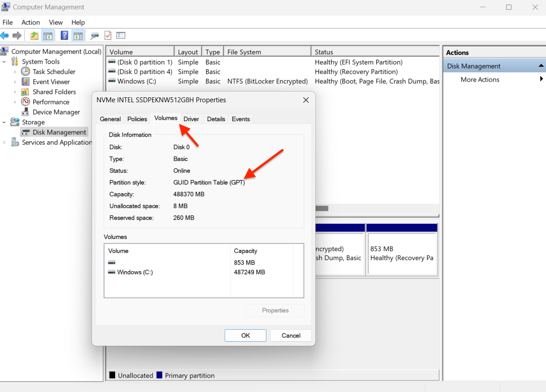
Task: Click OK to close the Properties dialog
Action: tap(245, 335)
